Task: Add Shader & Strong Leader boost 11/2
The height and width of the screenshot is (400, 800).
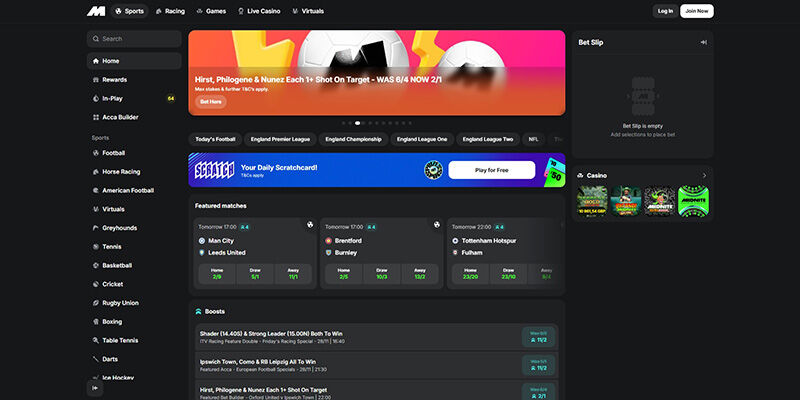Action: click(x=538, y=337)
